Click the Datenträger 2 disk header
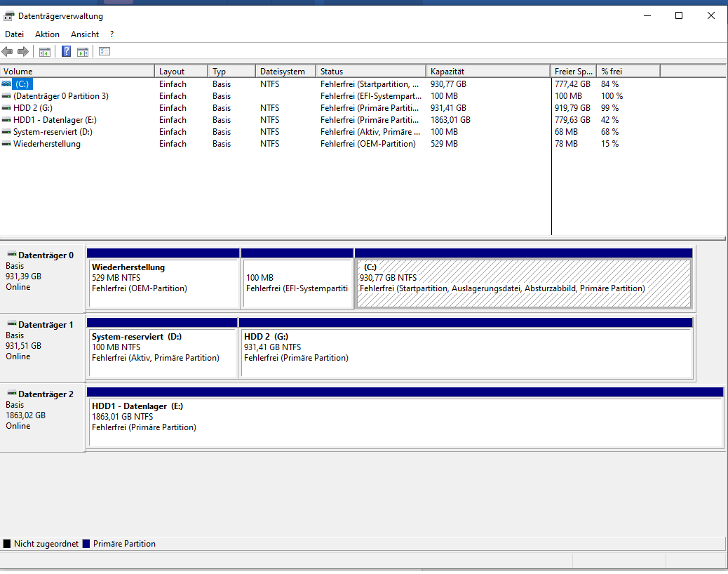 tap(42, 418)
